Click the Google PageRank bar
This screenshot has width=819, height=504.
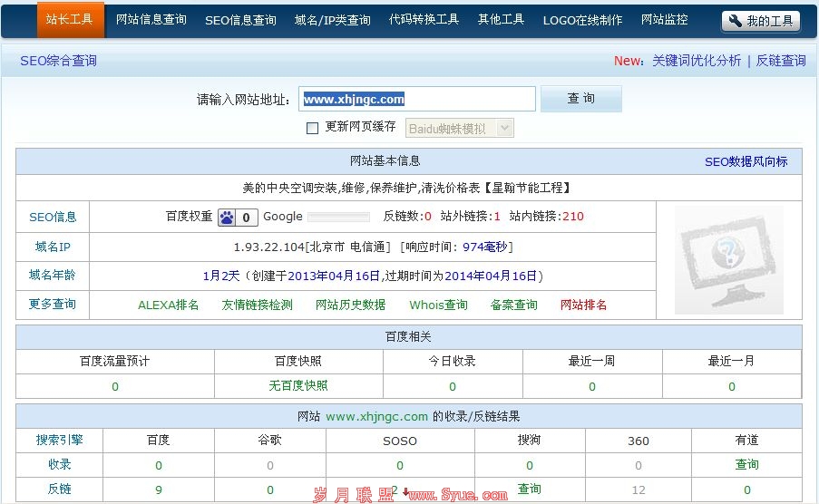(338, 218)
